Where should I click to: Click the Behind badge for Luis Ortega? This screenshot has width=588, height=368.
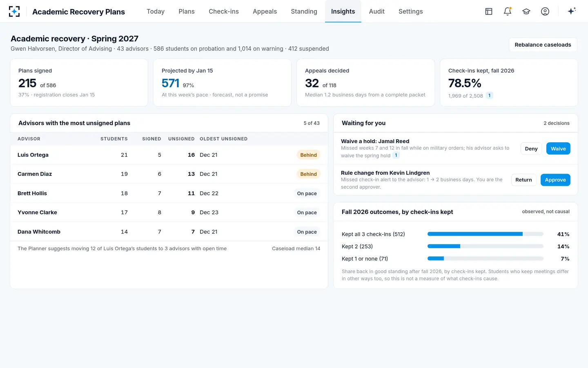click(308, 155)
